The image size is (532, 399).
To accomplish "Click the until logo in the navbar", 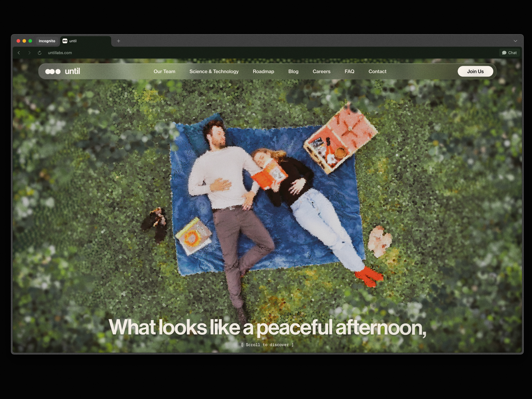I will (x=63, y=71).
